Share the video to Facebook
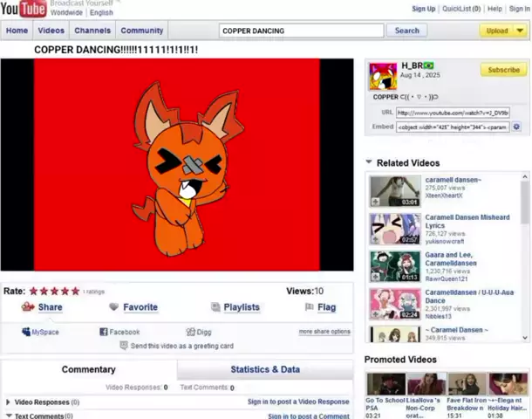The height and width of the screenshot is (419, 532). tap(103, 332)
